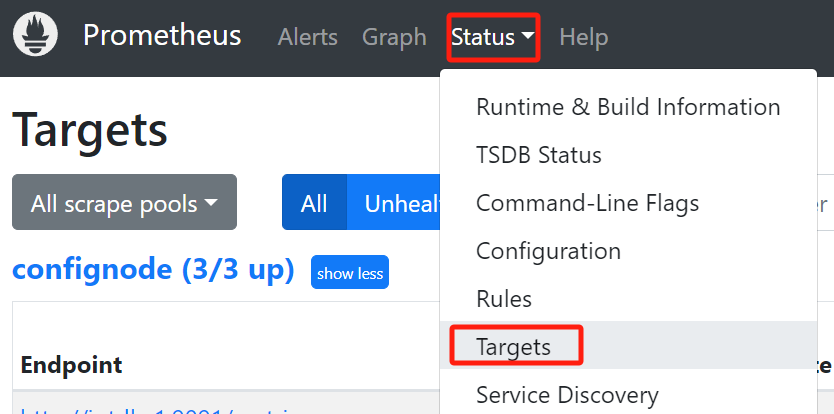Select Runtime & Build Information
The height and width of the screenshot is (414, 834).
[x=627, y=107]
